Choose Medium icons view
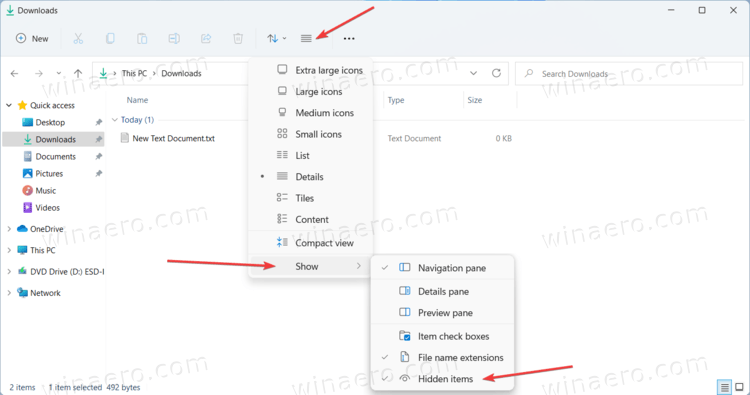 pyautogui.click(x=310, y=113)
